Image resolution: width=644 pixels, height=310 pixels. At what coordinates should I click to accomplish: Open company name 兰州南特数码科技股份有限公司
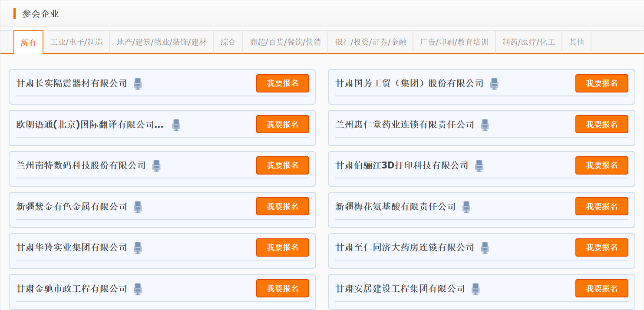(x=81, y=165)
